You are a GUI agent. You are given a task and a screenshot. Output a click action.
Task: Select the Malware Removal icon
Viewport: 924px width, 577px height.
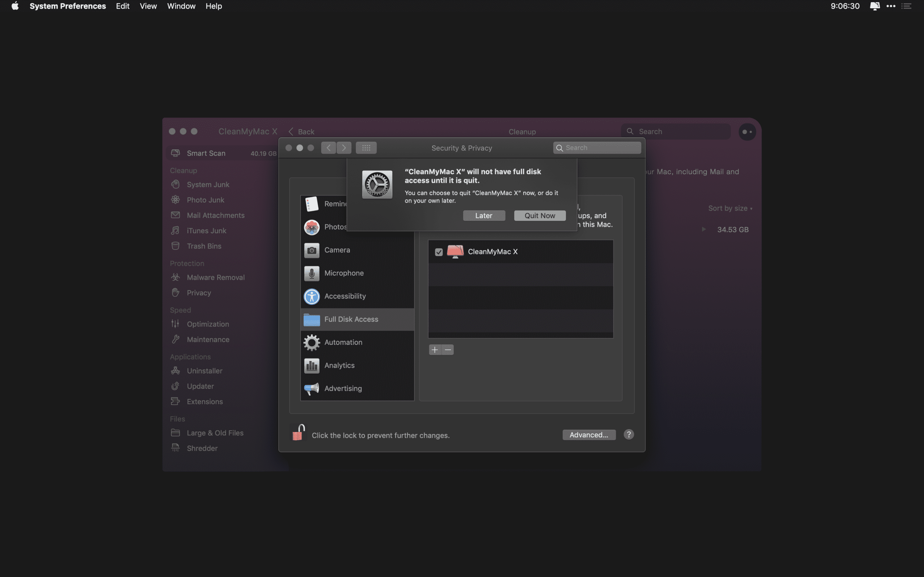tap(175, 278)
